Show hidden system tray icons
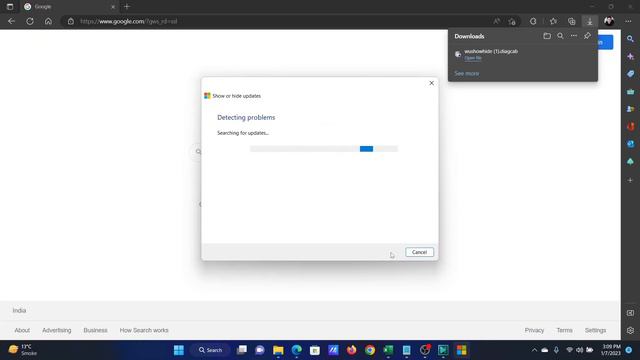Screen dimensions: 640x360 tap(534, 350)
